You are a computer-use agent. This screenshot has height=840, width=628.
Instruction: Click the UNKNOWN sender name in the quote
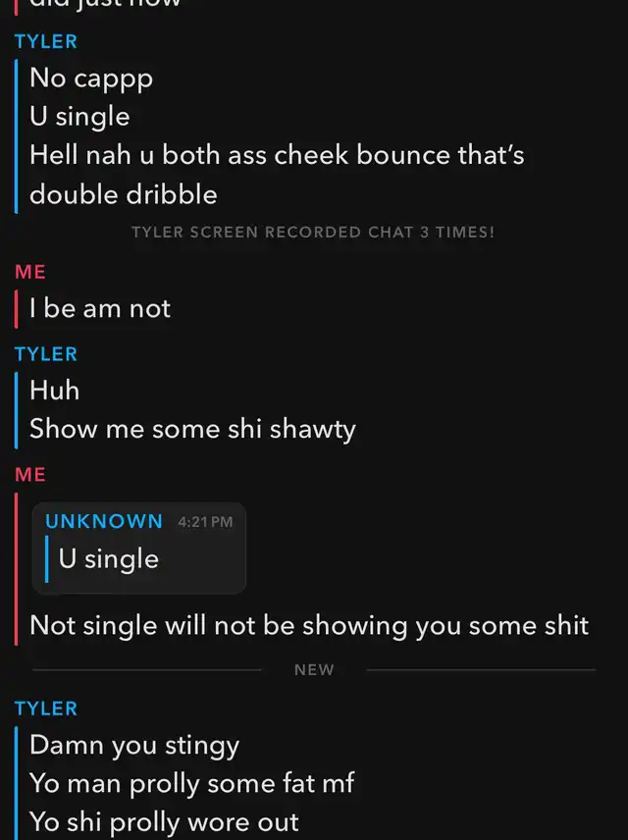click(x=104, y=521)
